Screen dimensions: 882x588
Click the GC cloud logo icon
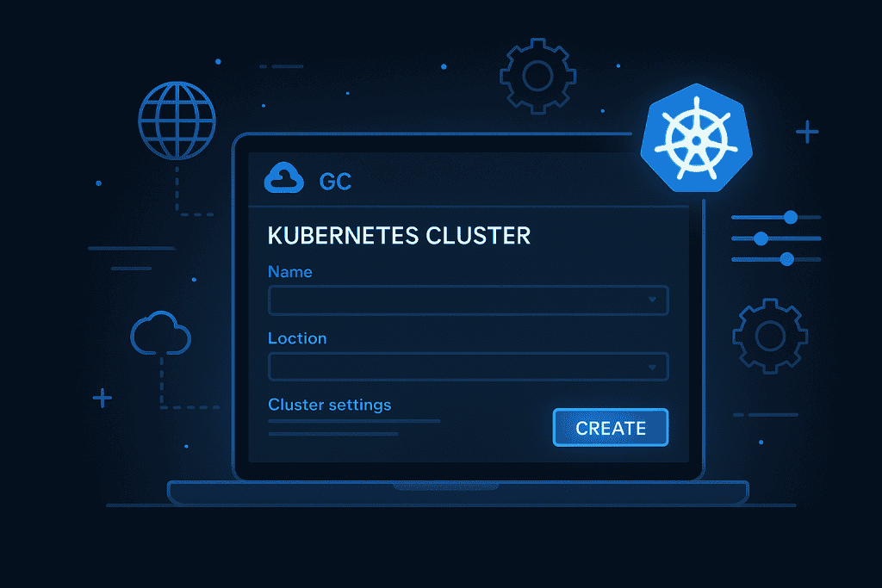284,177
